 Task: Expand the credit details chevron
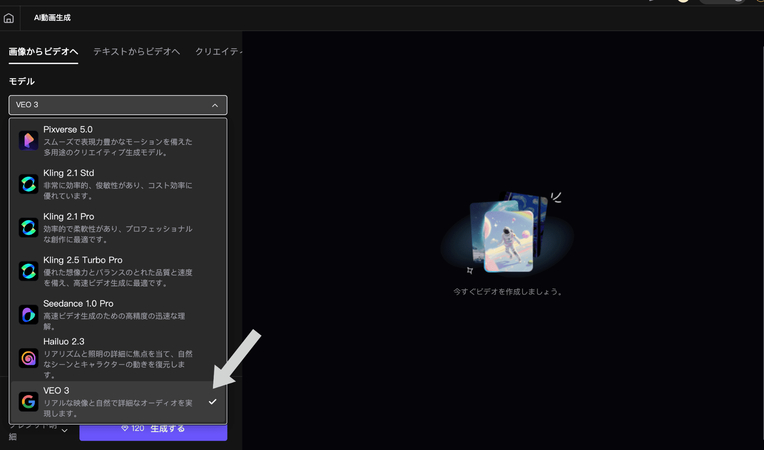(x=65, y=431)
